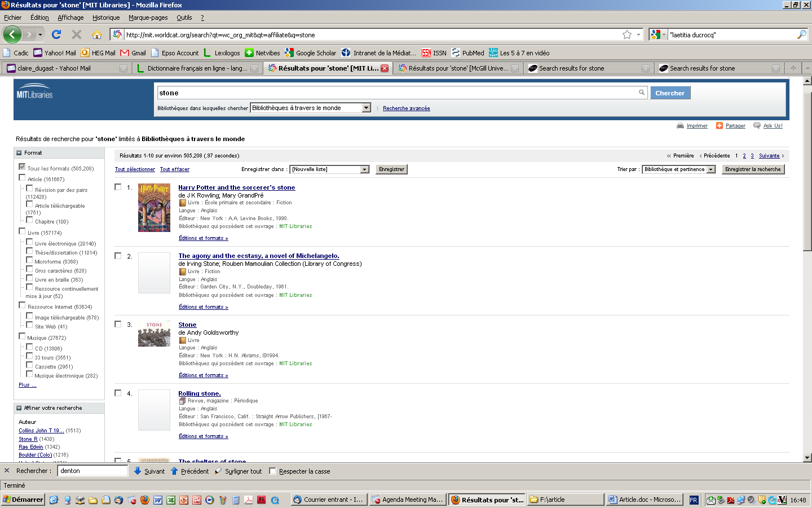Collapse Affiner votre recherche panel
The height and width of the screenshot is (508, 812).
[19, 408]
